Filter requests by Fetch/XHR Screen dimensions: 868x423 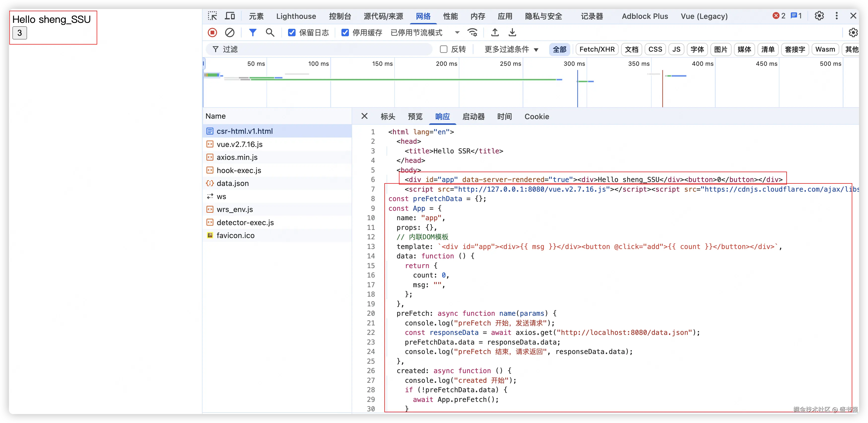coord(597,49)
